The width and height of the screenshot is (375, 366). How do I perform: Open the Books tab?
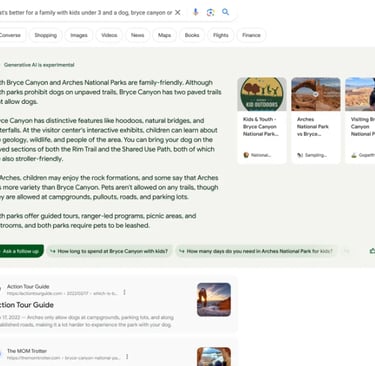192,35
